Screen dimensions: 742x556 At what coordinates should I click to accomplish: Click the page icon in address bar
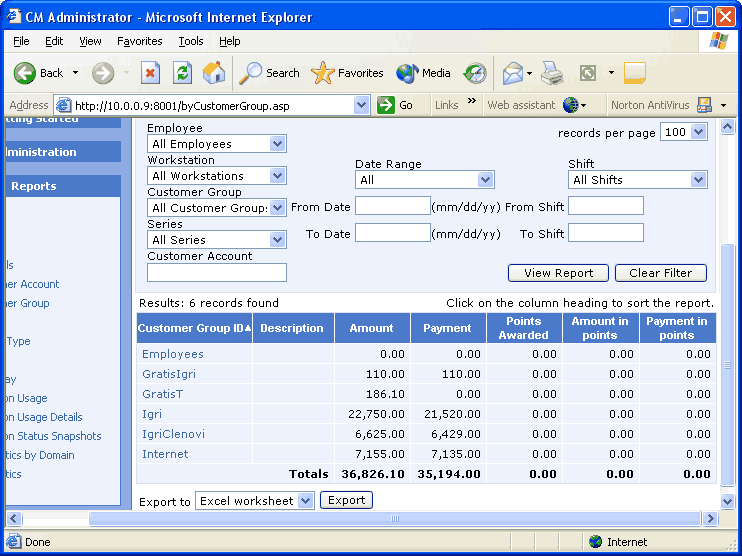63,105
